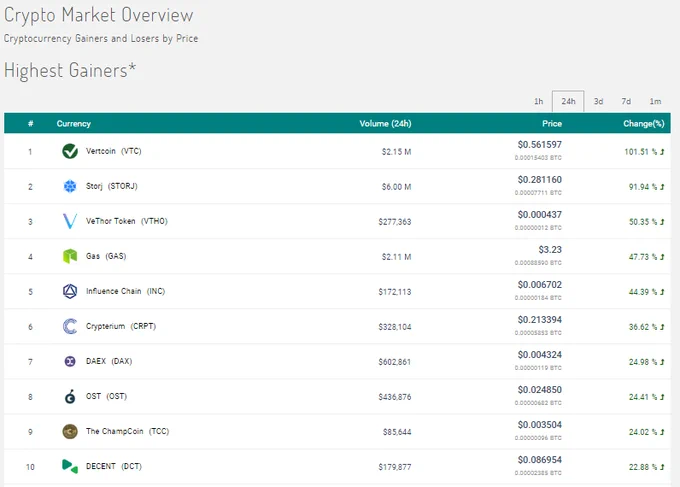
Task: Click the VeThor volume $277,363
Action: pyautogui.click(x=395, y=222)
